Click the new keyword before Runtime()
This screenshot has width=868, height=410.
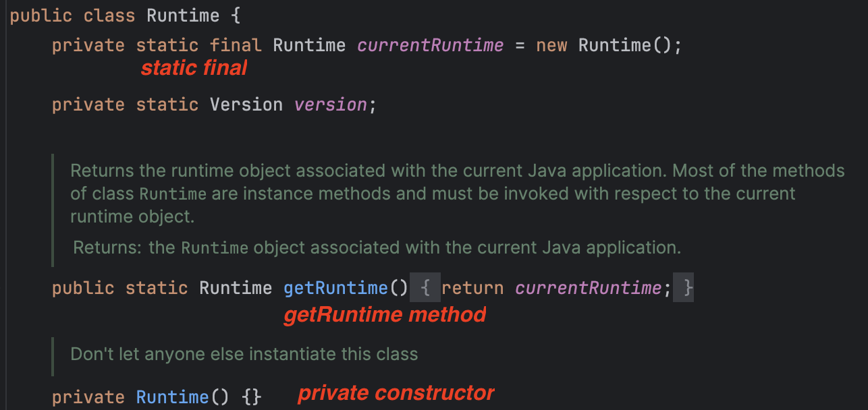pyautogui.click(x=551, y=46)
